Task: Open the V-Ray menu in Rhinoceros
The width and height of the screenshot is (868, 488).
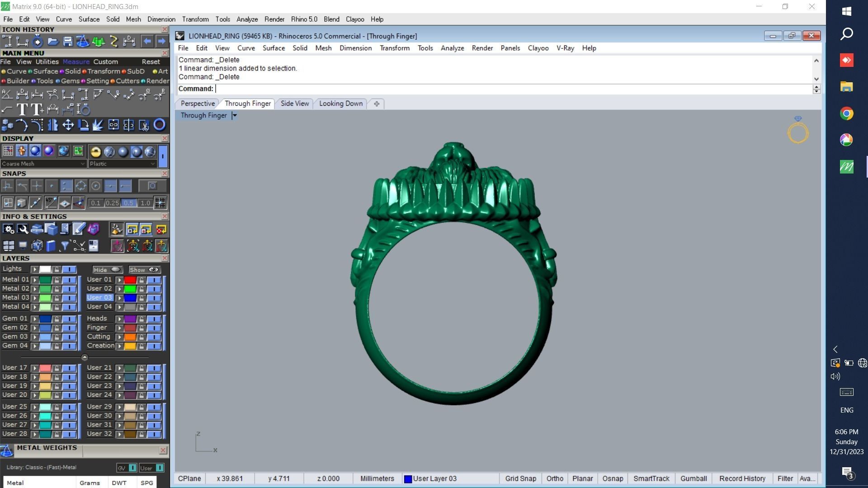Action: click(x=565, y=48)
